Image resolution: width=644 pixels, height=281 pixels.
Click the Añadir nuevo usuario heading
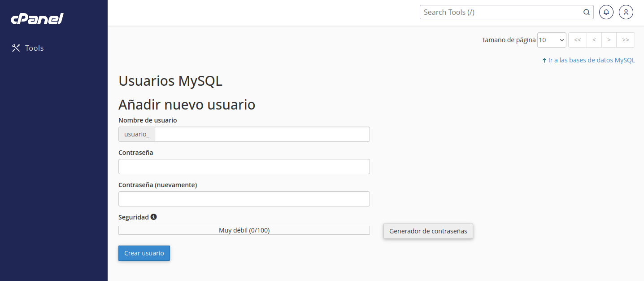coord(187,105)
